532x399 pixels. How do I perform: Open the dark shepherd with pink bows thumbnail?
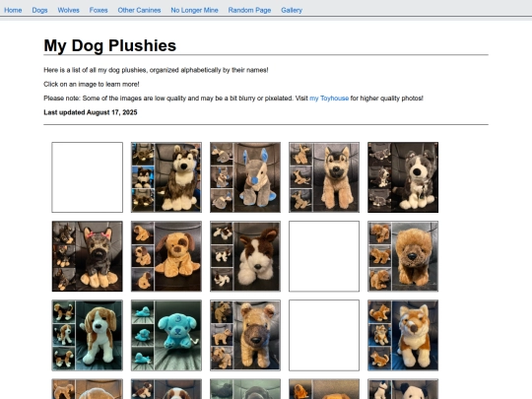click(88, 256)
